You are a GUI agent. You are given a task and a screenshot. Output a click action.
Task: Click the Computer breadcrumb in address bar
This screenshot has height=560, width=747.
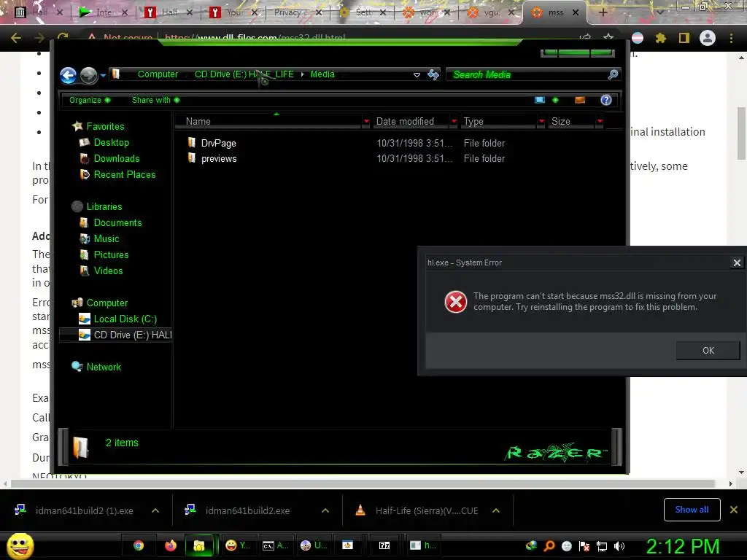click(158, 74)
